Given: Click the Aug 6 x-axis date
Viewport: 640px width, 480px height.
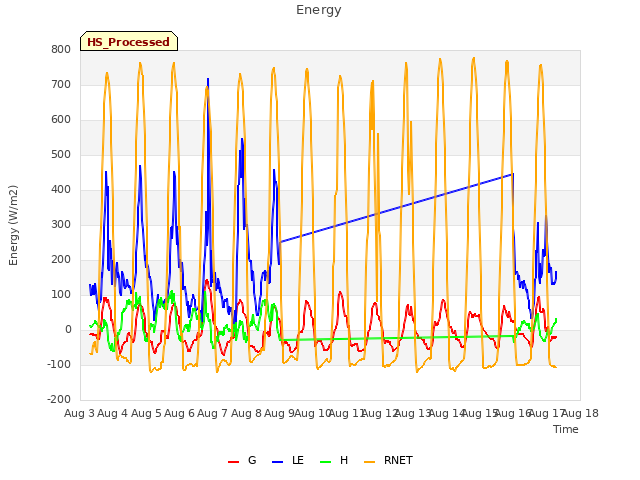Looking at the screenshot, I should pyautogui.click(x=179, y=413).
